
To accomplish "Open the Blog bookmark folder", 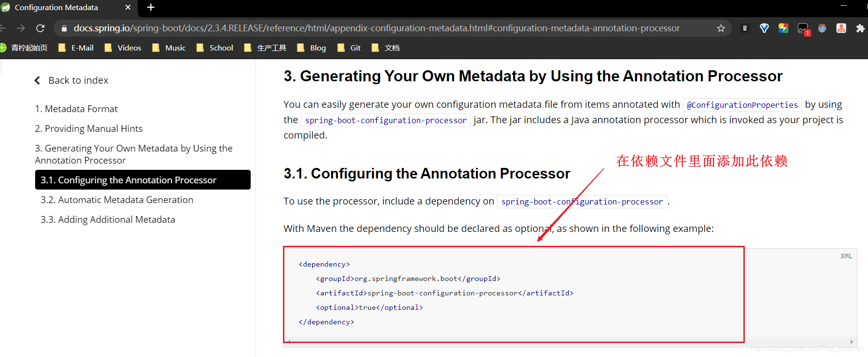I will pyautogui.click(x=311, y=48).
